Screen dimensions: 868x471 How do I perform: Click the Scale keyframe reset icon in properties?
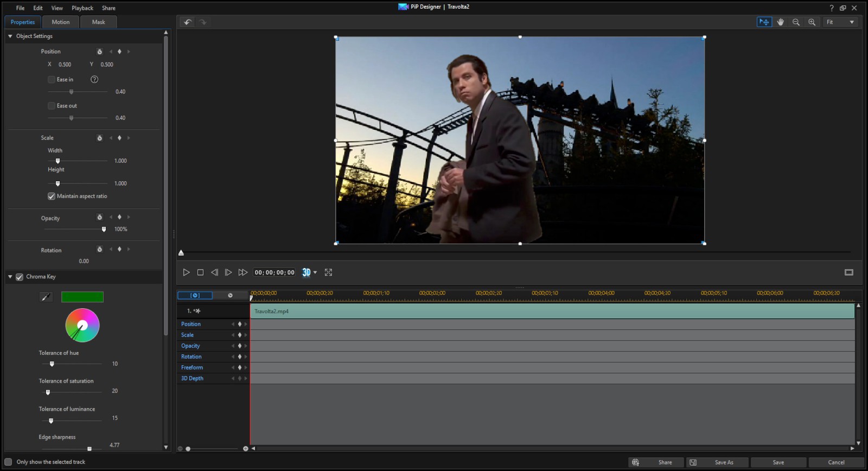(99, 138)
